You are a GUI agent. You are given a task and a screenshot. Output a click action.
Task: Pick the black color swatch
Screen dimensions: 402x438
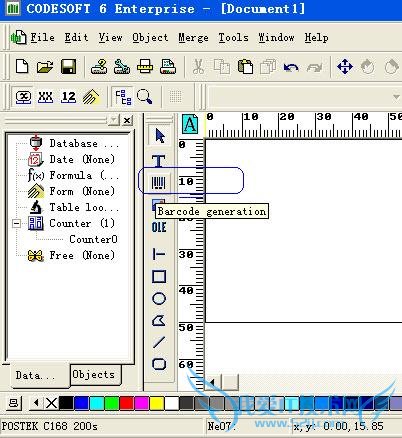click(x=66, y=403)
